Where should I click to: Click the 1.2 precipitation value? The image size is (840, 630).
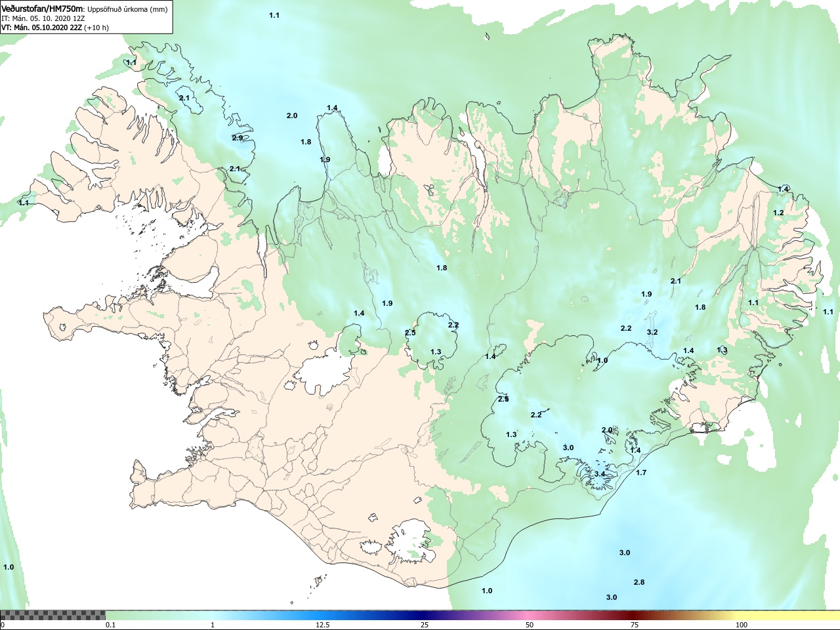click(778, 213)
